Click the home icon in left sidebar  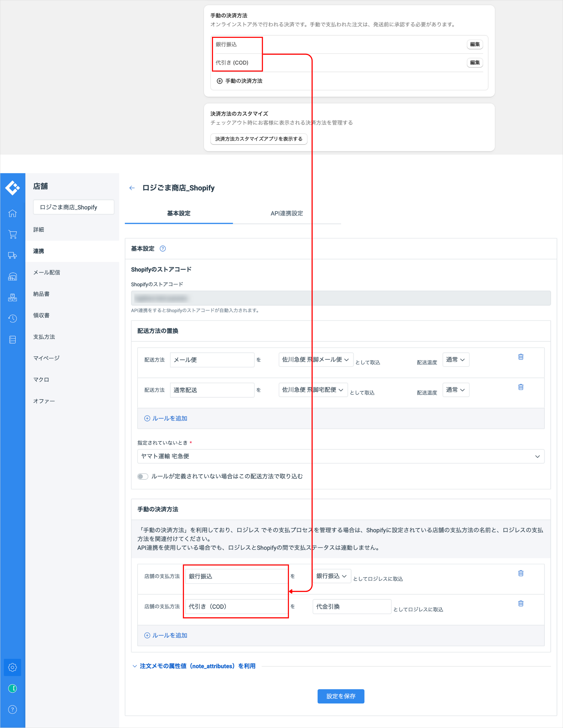[12, 213]
